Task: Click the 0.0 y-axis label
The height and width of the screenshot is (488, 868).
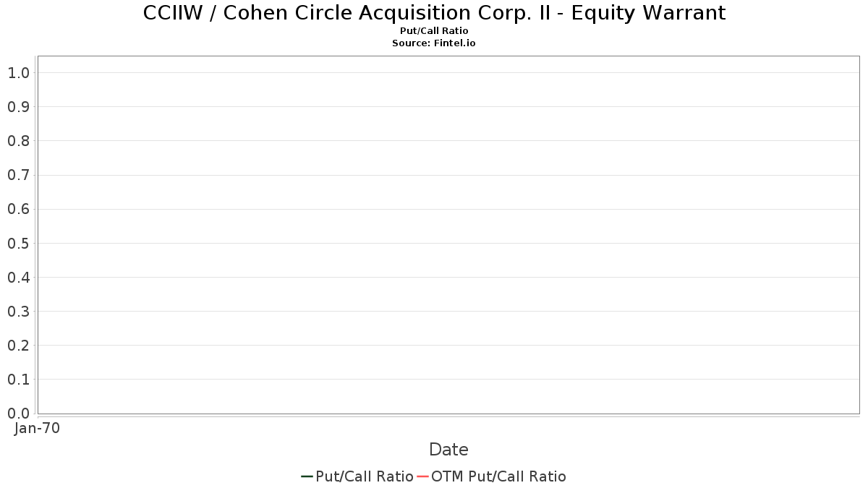Action: [19, 414]
